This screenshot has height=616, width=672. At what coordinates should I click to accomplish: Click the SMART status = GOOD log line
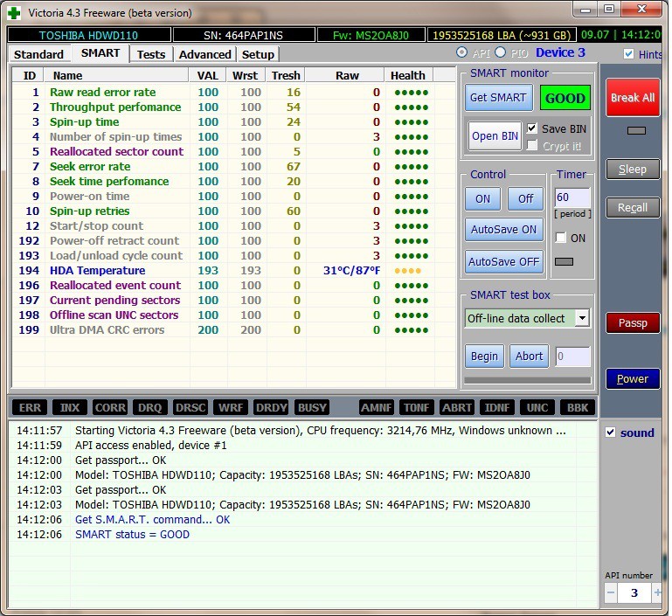(132, 535)
